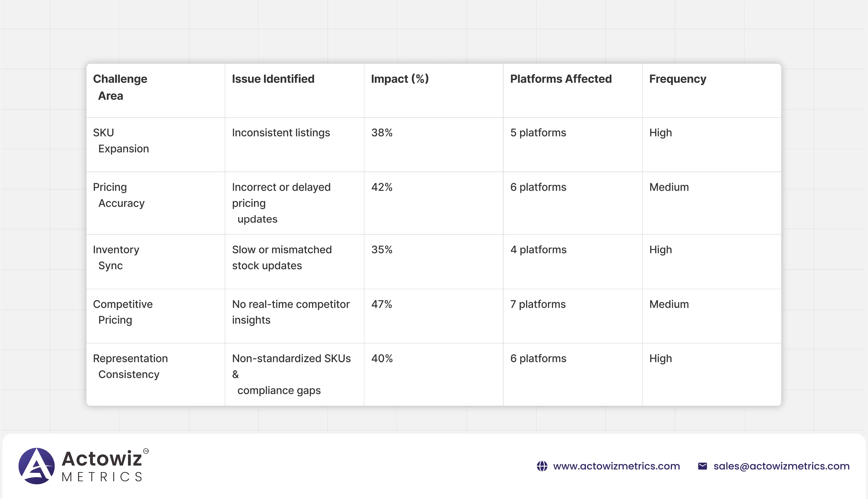Open the www.actowizmetrics.com link
This screenshot has height=499, width=868.
(616, 466)
